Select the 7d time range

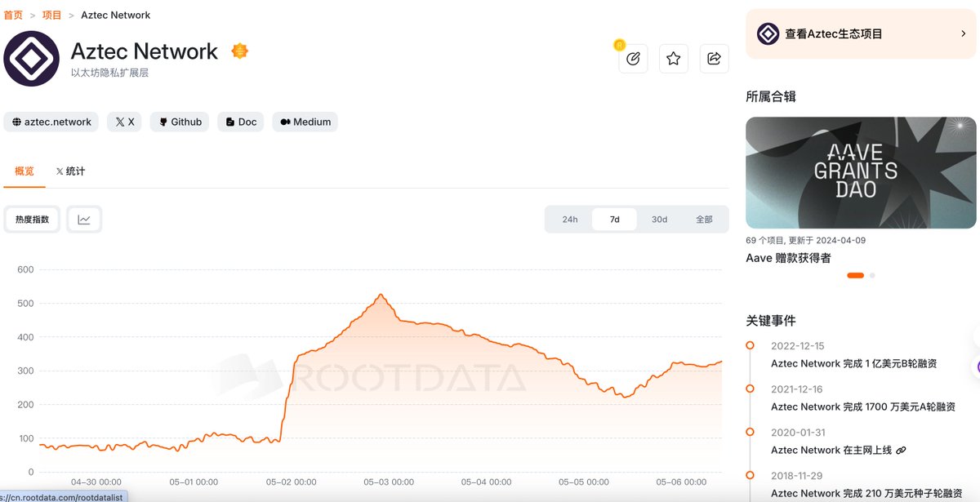click(615, 220)
